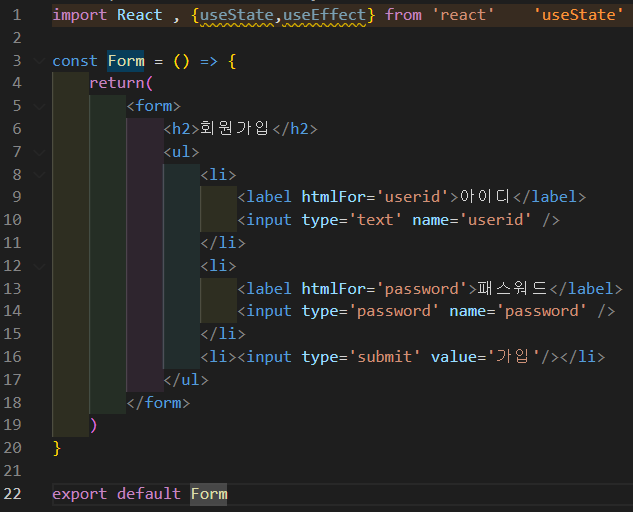Viewport: 633px width, 512px height.
Task: Collapse the fold arrow on the <ul> line
Action: point(39,153)
